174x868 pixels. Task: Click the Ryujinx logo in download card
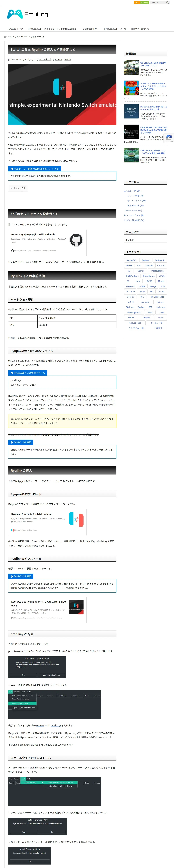coord(76,519)
